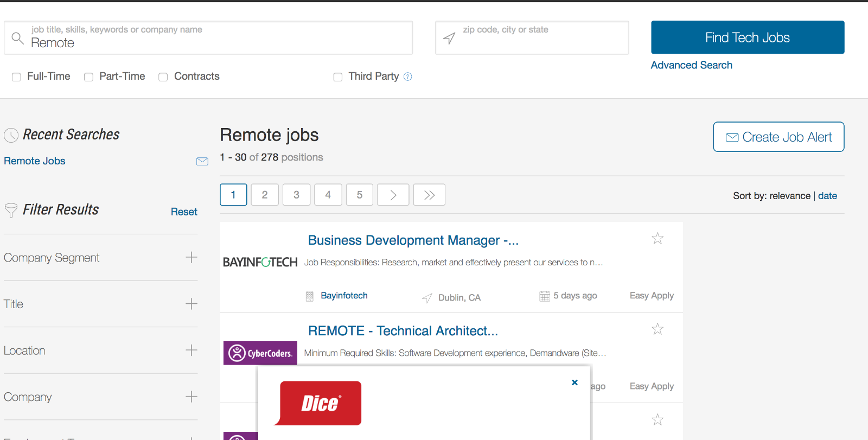
Task: Expand the Company Segment filter
Action: coord(191,257)
